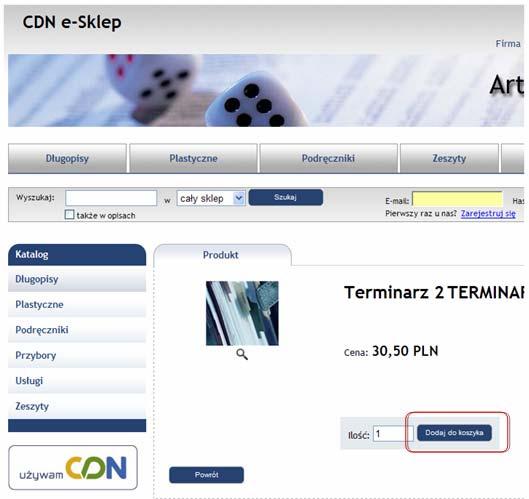The height and width of the screenshot is (499, 529).
Task: Click the Wyszukaj search text field
Action: click(x=111, y=198)
